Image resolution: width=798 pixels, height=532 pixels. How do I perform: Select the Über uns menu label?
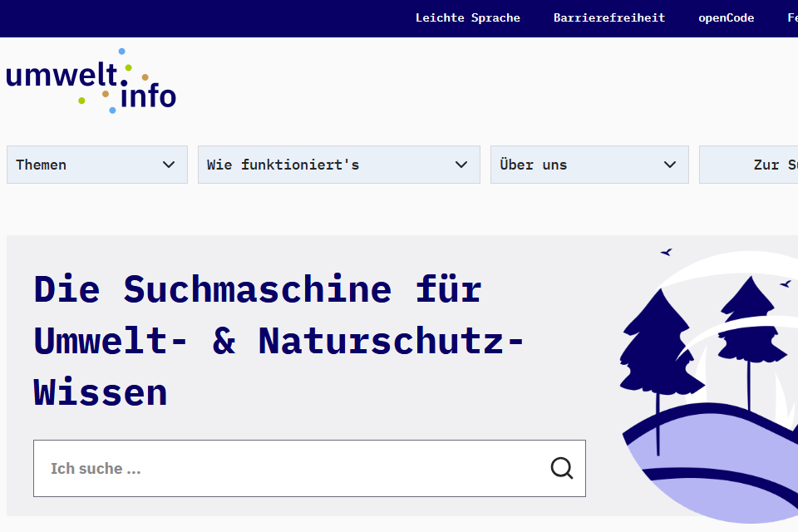coord(533,165)
